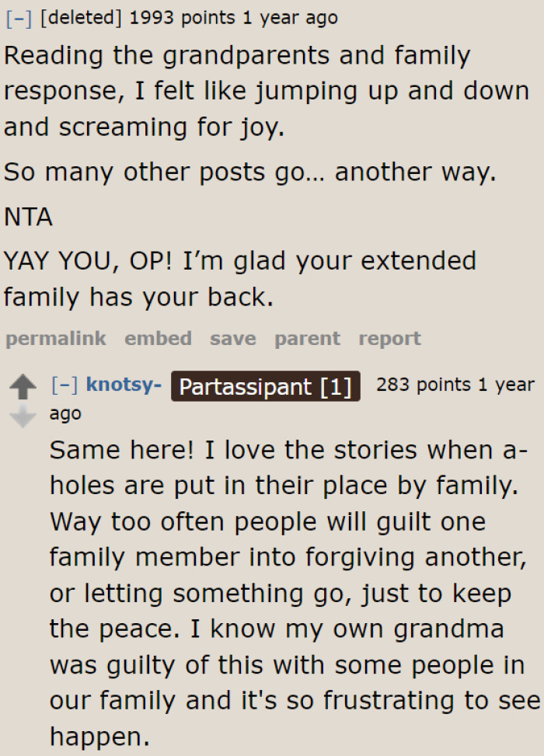Toggle the upvote arrow to remove vote

point(24,386)
